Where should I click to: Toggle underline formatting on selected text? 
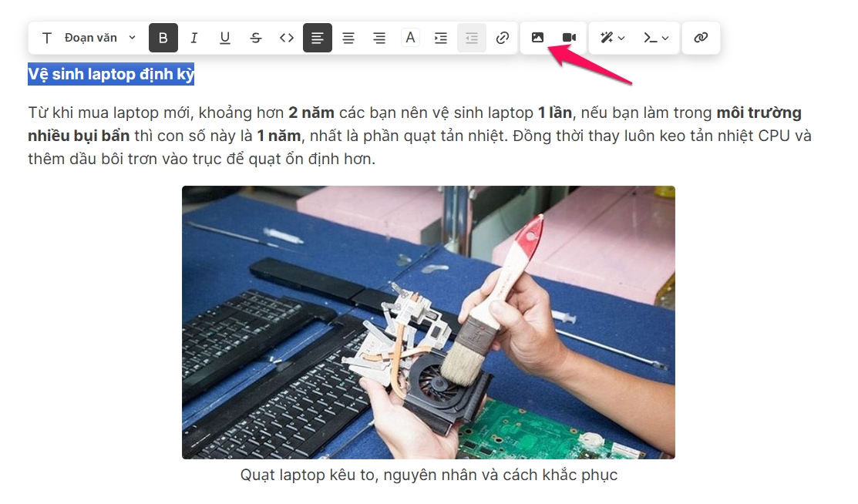click(225, 38)
